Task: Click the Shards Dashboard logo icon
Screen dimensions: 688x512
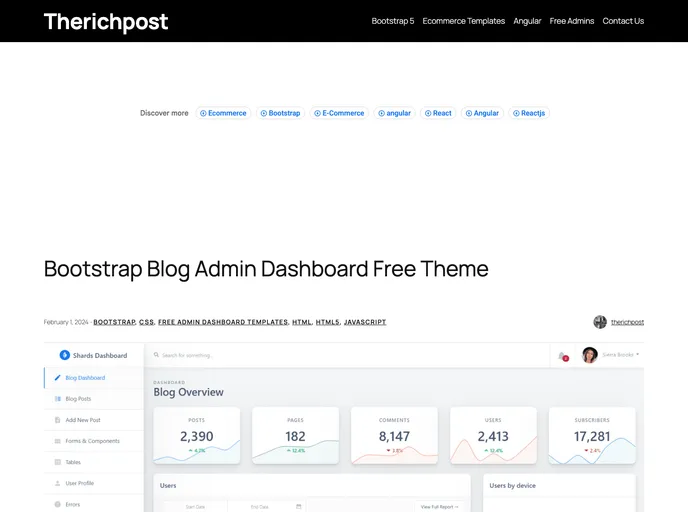Action: click(x=64, y=355)
